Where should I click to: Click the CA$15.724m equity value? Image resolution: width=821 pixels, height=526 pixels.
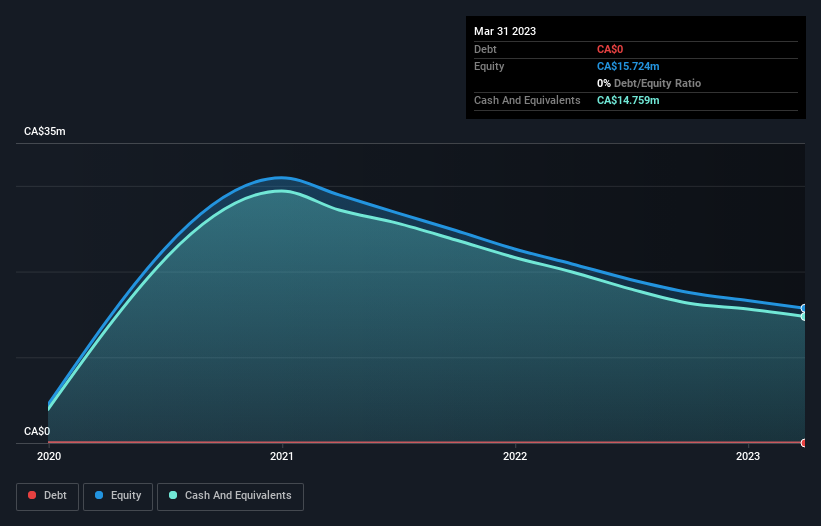pos(628,66)
